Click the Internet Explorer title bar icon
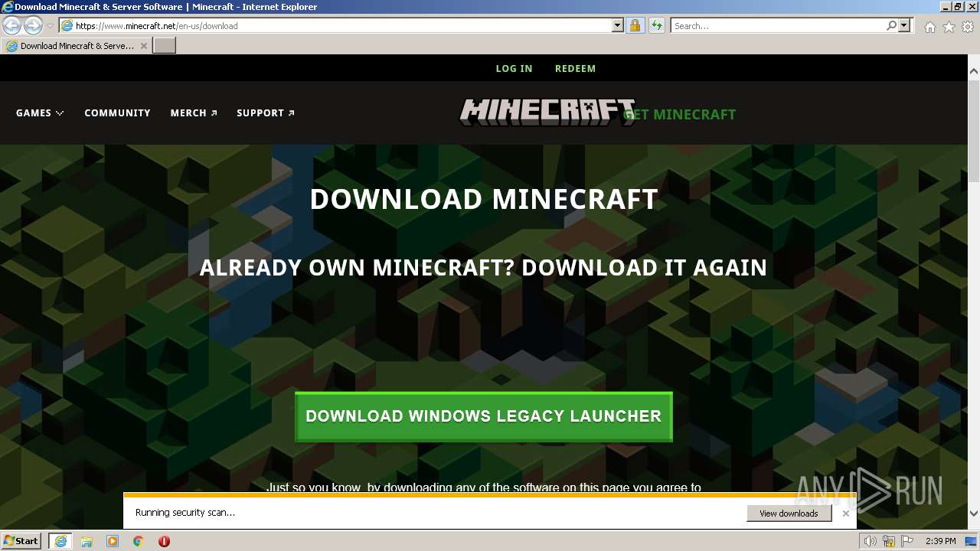 [7, 7]
